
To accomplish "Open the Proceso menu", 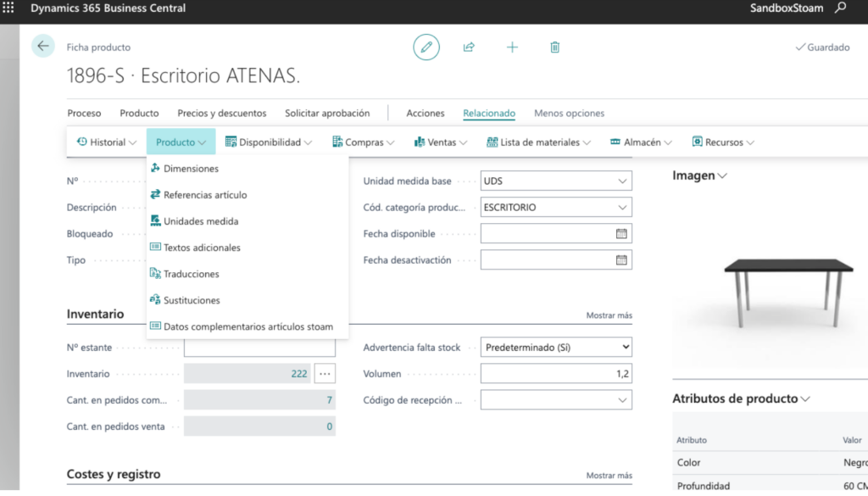I will pos(84,113).
